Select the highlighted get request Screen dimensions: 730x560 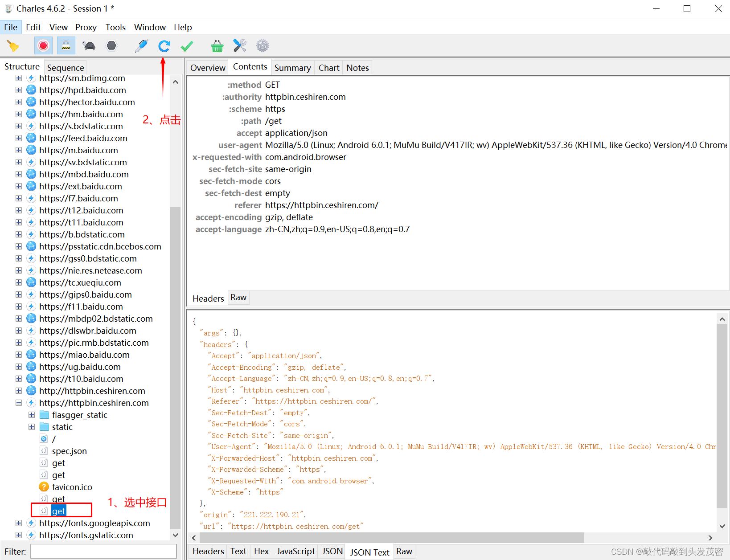point(58,511)
